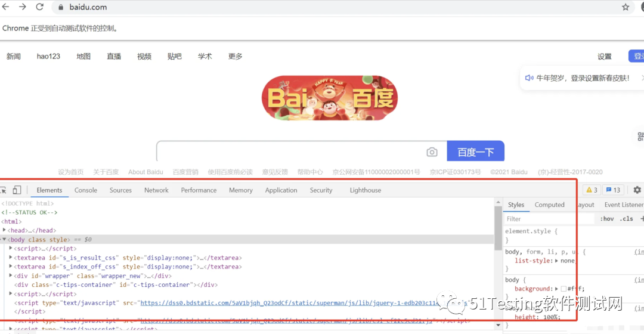644x334 pixels.
Task: Select the Styles pane tab
Action: (516, 205)
